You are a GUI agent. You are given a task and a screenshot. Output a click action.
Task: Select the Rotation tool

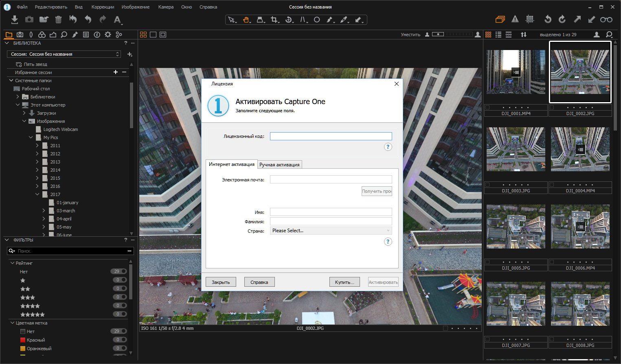[289, 20]
